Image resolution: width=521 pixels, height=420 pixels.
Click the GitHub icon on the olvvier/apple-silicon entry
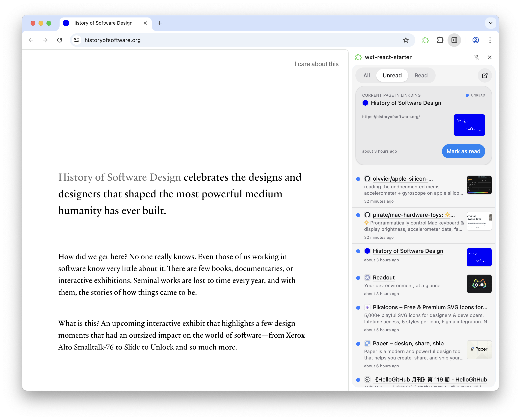[x=367, y=179]
